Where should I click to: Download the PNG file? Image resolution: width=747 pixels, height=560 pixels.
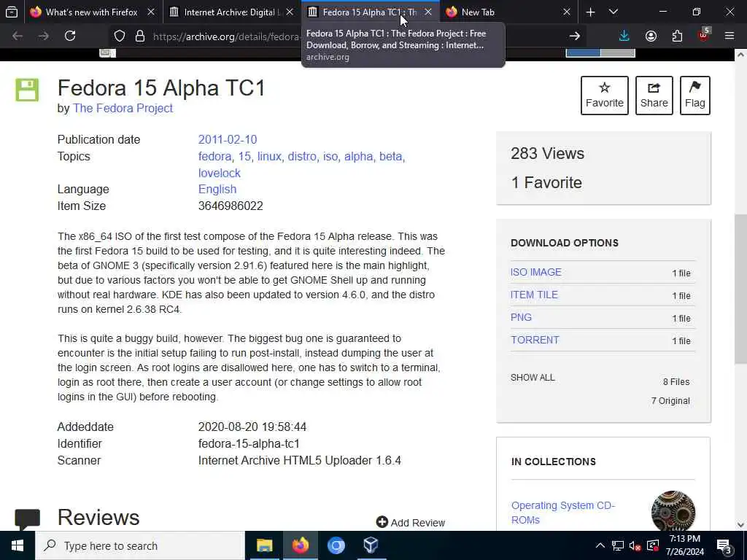[521, 317]
